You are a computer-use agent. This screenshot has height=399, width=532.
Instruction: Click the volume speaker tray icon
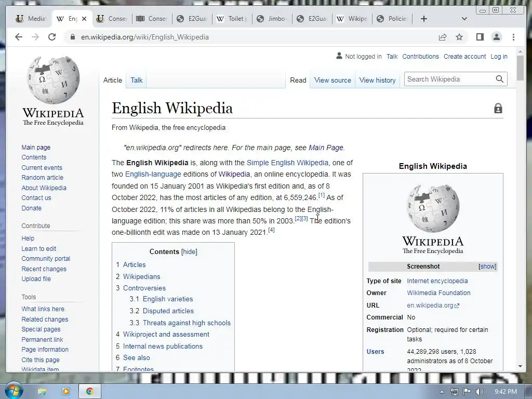[x=480, y=392]
